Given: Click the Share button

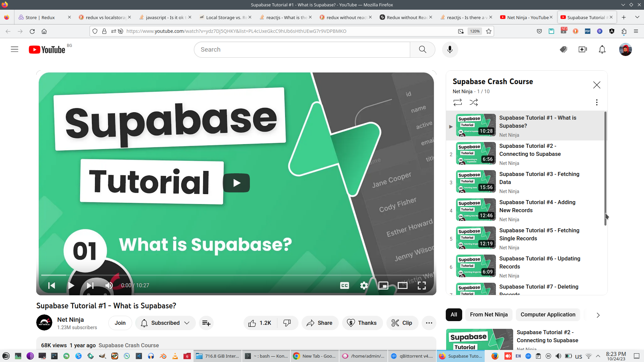Looking at the screenshot, I should (320, 323).
